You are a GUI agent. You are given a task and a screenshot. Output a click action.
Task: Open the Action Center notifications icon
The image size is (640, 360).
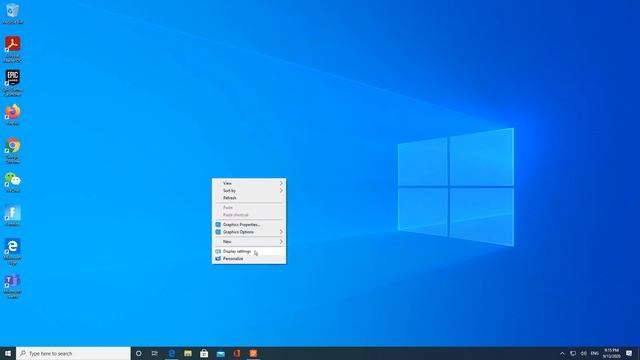(629, 353)
